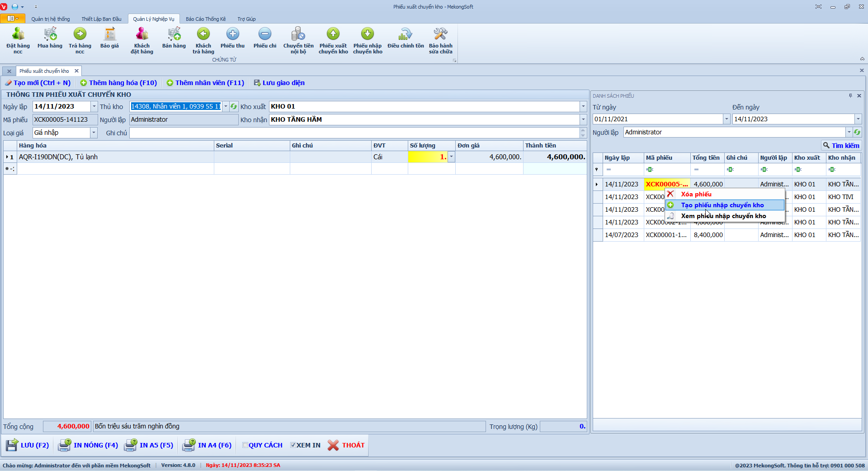Viewport: 868px width, 471px height.
Task: Click refresh icon next to Thủ kho
Action: (x=234, y=107)
